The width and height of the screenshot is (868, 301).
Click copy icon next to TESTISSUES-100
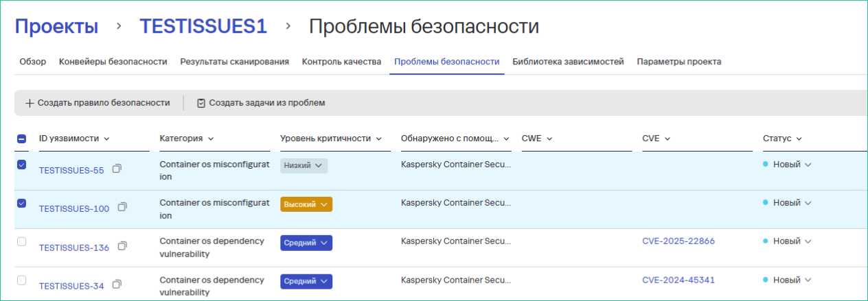point(122,207)
